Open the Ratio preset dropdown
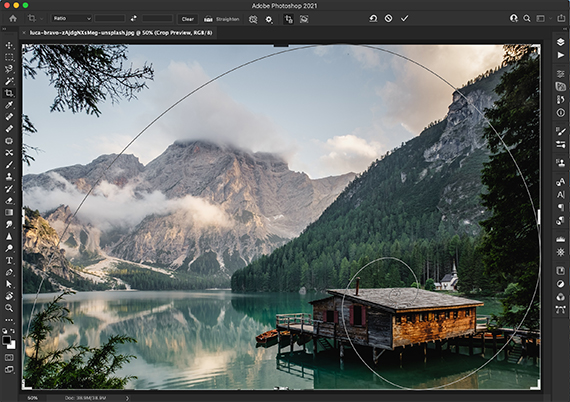 72,19
